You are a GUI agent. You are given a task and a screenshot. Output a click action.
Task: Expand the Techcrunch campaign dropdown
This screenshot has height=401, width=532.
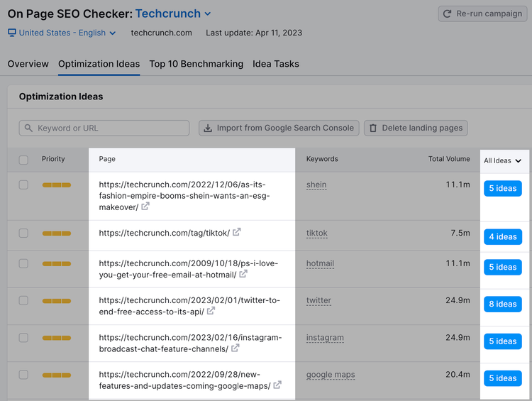pyautogui.click(x=173, y=13)
